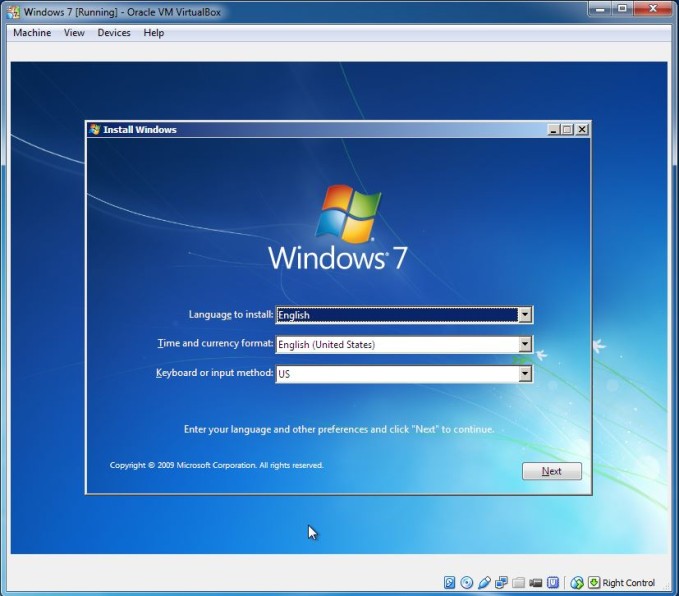Image resolution: width=679 pixels, height=596 pixels.
Task: Open the View menu
Action: 74,33
